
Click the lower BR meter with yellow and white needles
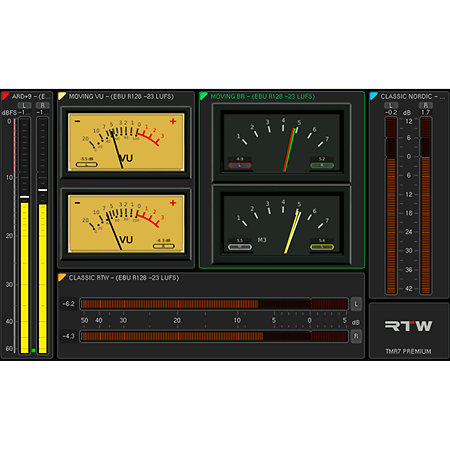(x=281, y=225)
